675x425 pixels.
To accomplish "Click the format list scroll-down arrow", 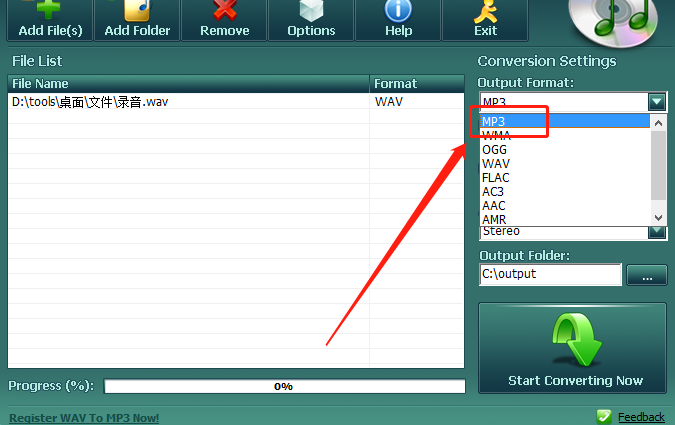I will pos(658,217).
